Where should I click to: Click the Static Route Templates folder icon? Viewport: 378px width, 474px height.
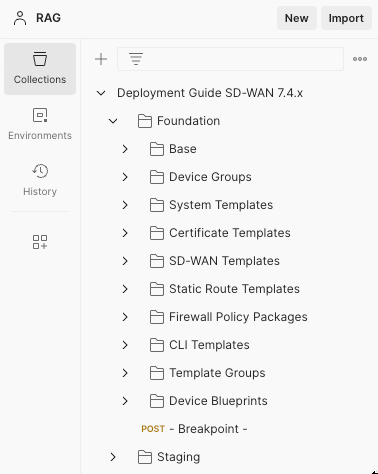point(157,289)
